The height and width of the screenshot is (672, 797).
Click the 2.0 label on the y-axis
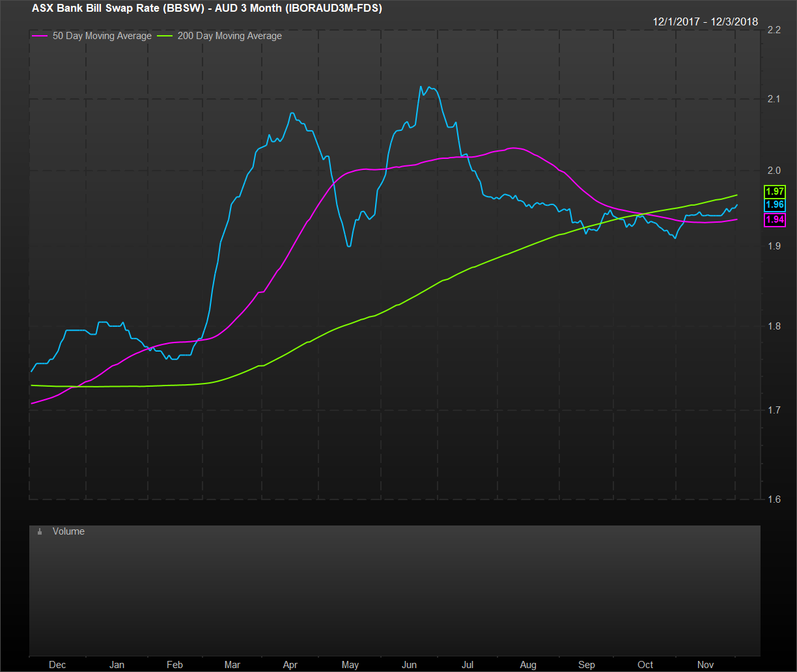(774, 171)
